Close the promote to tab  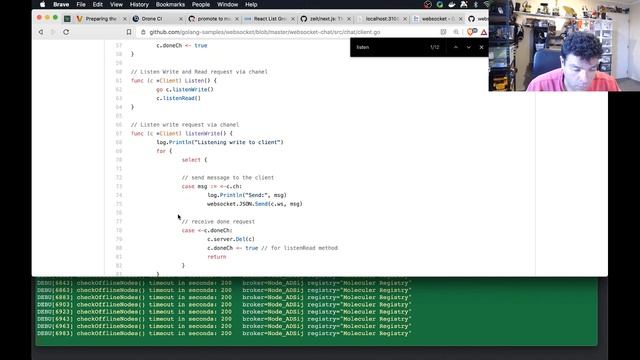click(x=237, y=19)
